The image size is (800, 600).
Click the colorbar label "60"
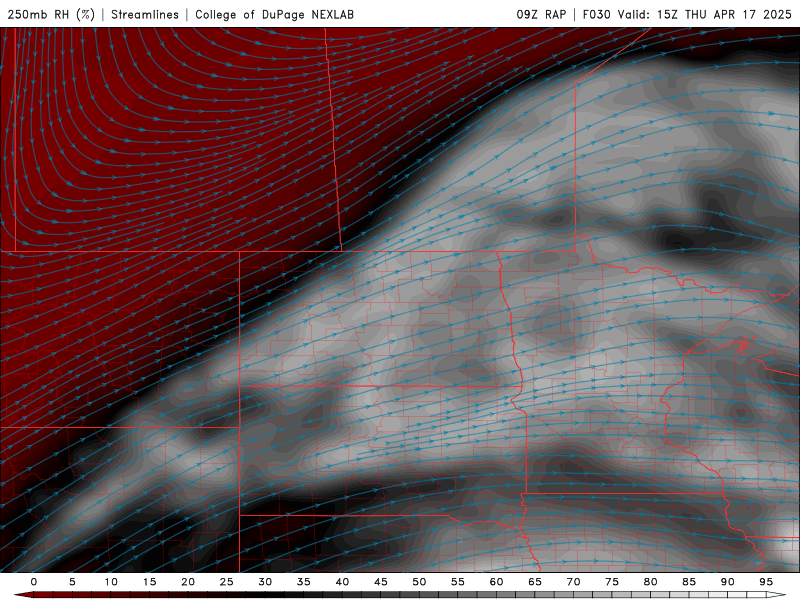[496, 582]
